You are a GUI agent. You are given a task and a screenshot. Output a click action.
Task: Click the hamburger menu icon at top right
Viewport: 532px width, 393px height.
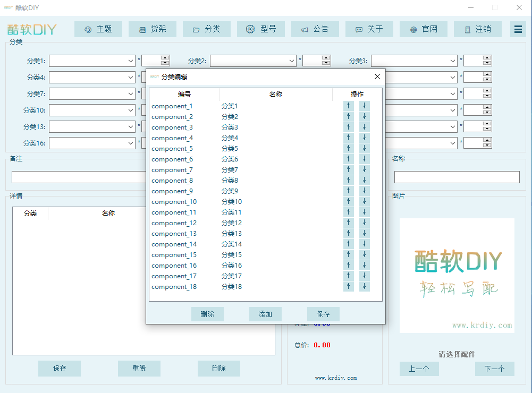pyautogui.click(x=518, y=29)
